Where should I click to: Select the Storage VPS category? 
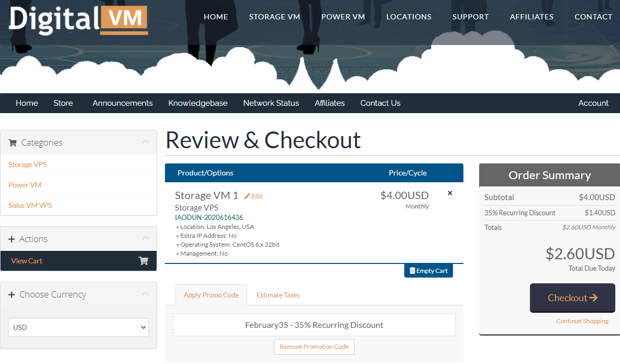[28, 164]
